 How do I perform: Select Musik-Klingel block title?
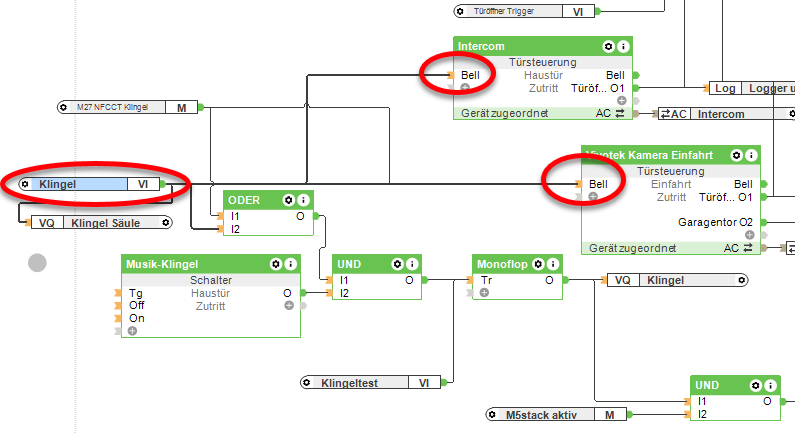click(x=162, y=264)
